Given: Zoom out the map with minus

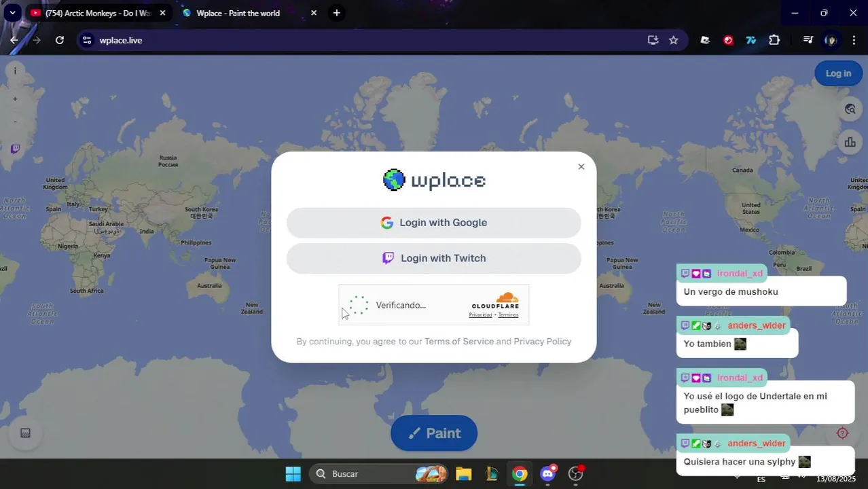Looking at the screenshot, I should click(15, 122).
